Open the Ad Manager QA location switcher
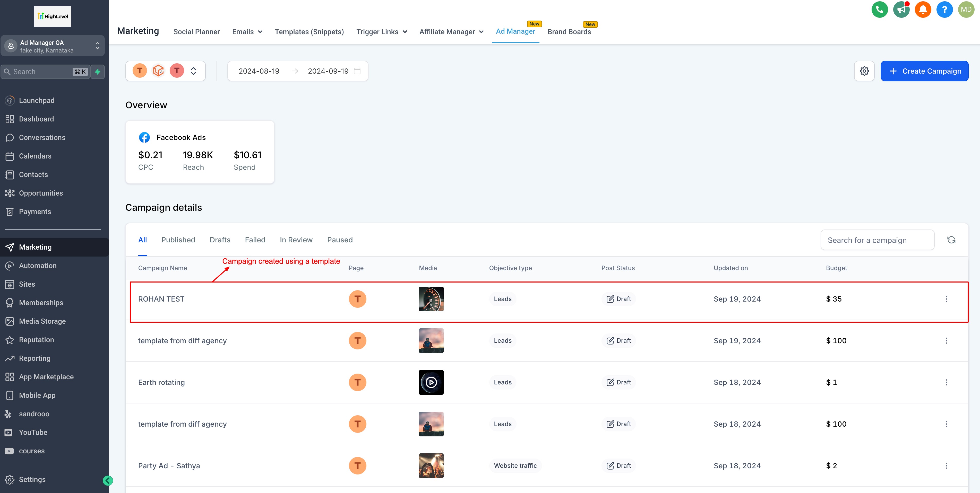The width and height of the screenshot is (980, 493). click(53, 46)
